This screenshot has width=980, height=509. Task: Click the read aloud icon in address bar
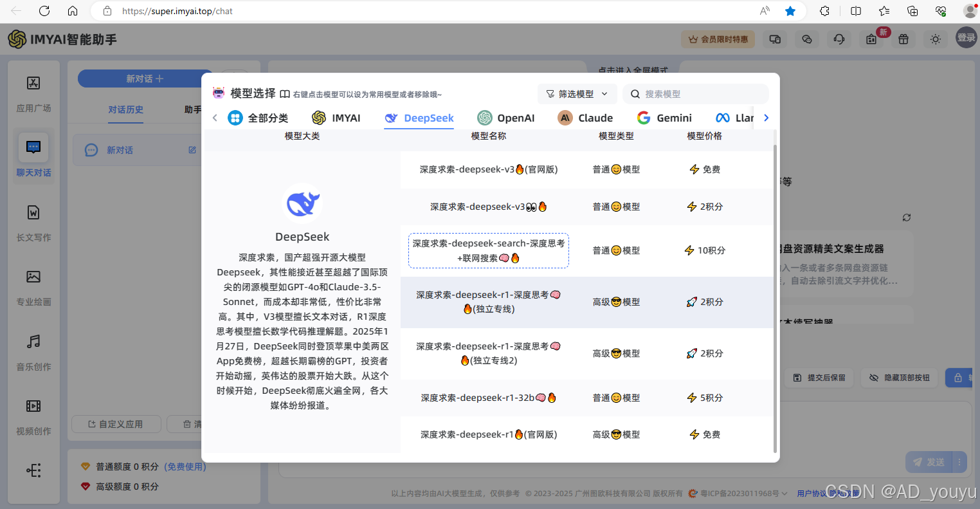[765, 11]
